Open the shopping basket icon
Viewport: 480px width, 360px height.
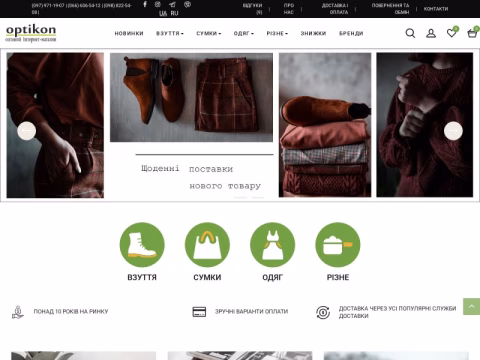472,33
